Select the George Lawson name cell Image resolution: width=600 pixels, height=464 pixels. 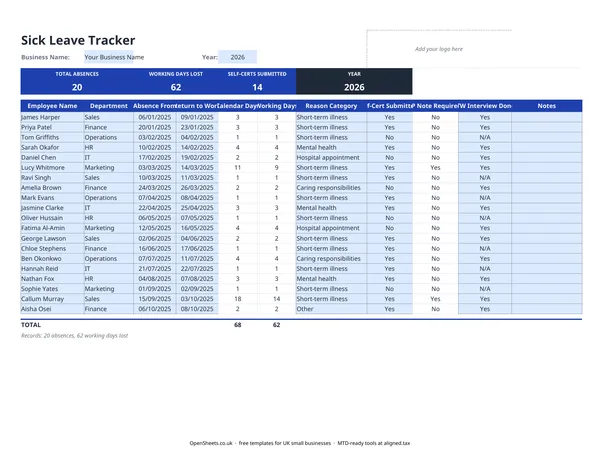pos(52,238)
